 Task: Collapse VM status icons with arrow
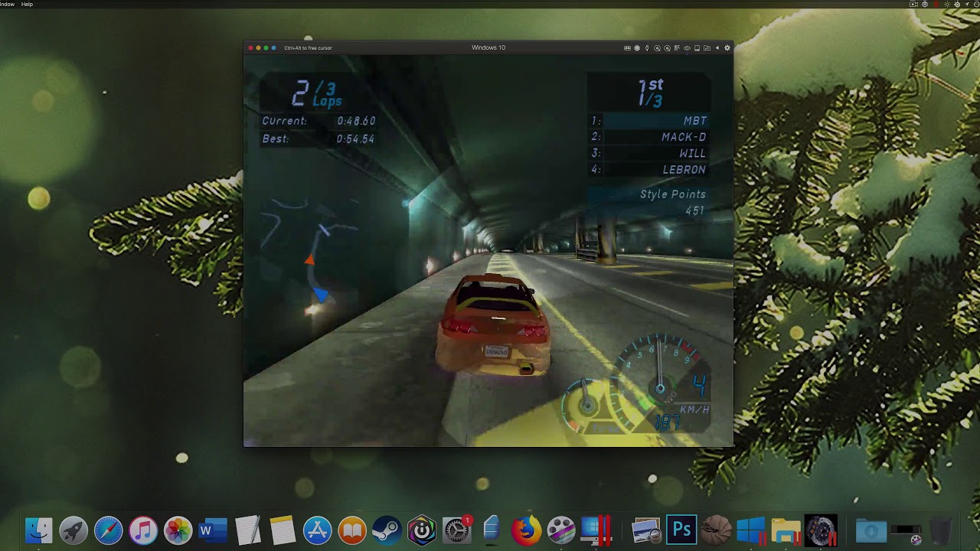pos(717,48)
